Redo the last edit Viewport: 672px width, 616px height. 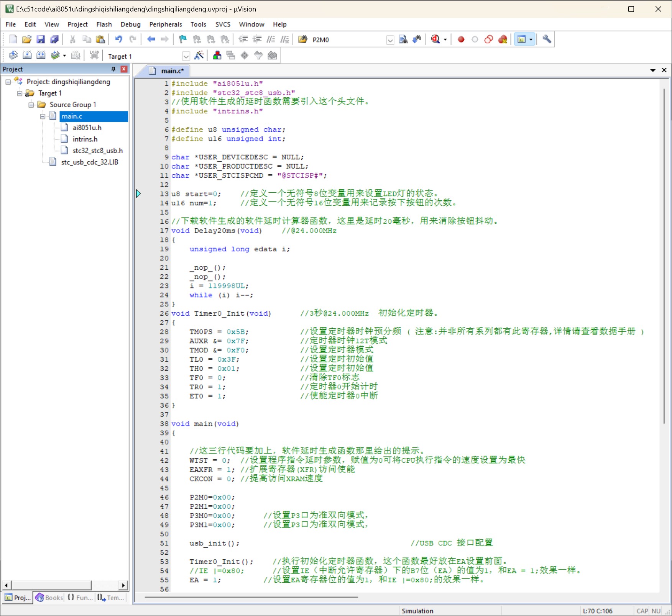pyautogui.click(x=133, y=39)
